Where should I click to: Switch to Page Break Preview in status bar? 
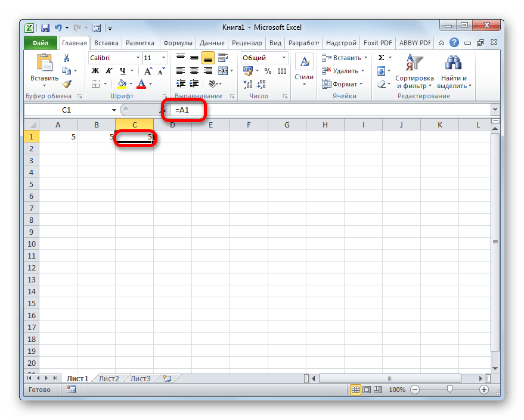378,390
